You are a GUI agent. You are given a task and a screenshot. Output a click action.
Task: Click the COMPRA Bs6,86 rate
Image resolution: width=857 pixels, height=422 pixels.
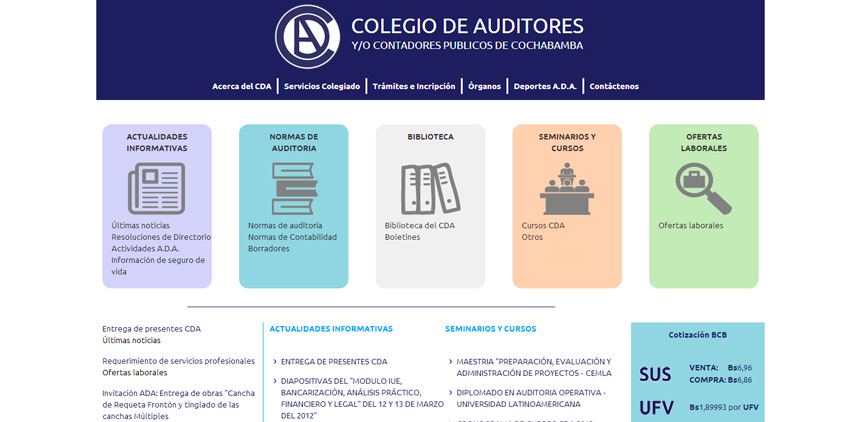(x=720, y=380)
